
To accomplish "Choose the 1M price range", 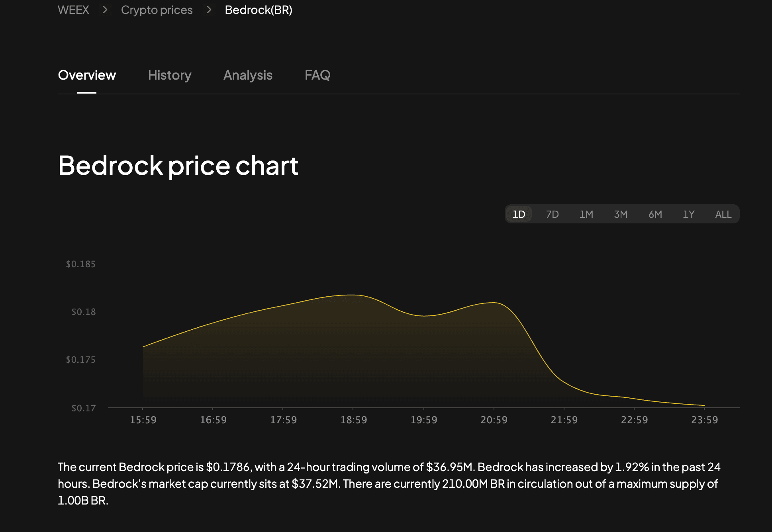I will tap(586, 214).
